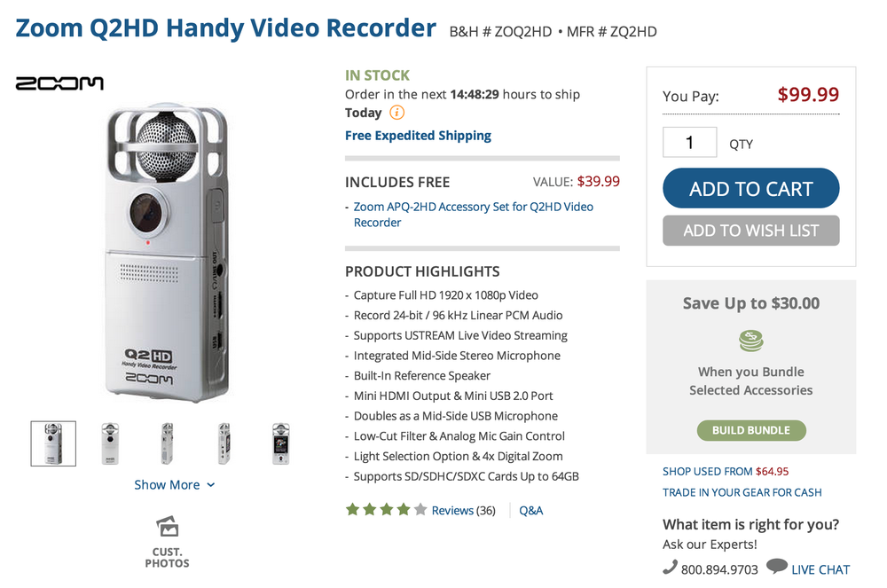
Task: Select the fourth product thumbnail
Action: 224,443
